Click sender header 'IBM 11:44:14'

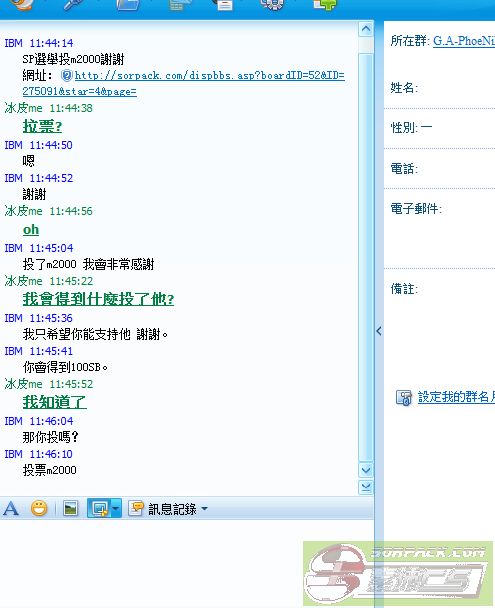[39, 43]
